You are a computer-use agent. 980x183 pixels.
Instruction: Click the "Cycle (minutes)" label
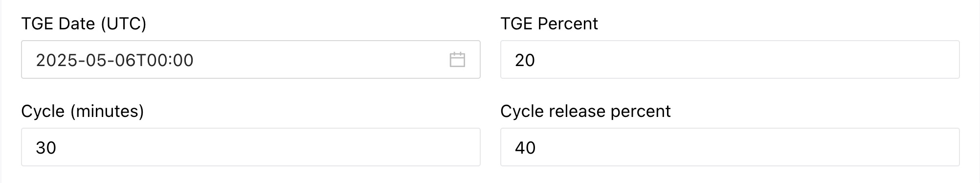pyautogui.click(x=83, y=112)
